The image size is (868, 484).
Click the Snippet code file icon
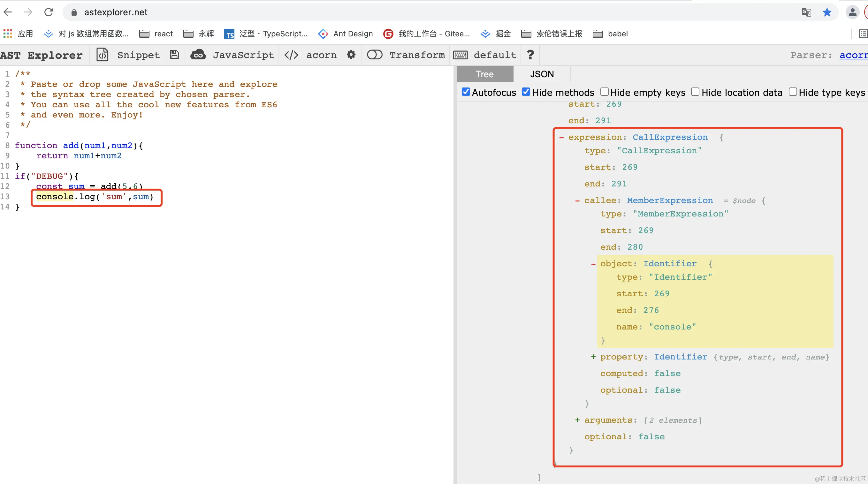click(x=103, y=55)
